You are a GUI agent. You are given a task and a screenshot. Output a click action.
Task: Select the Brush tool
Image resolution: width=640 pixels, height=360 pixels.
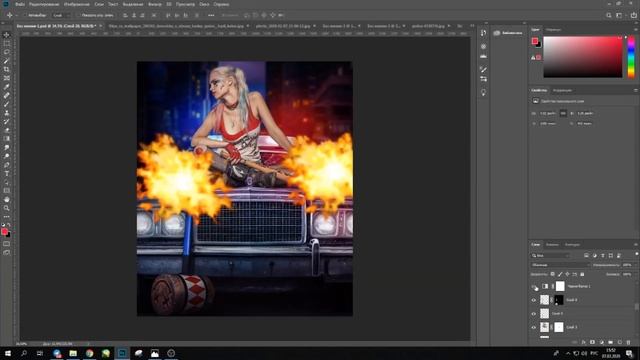[x=7, y=104]
